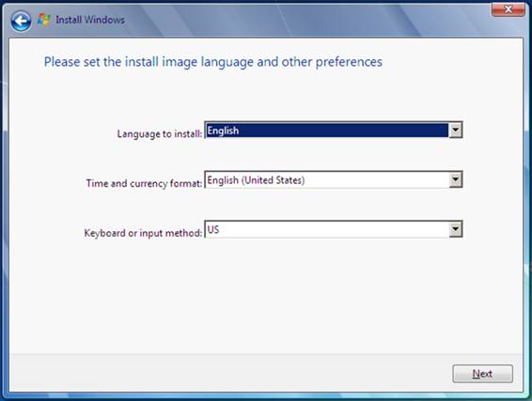This screenshot has height=401, width=532.
Task: Click the blank gap between language and currency rows
Action: click(266, 155)
